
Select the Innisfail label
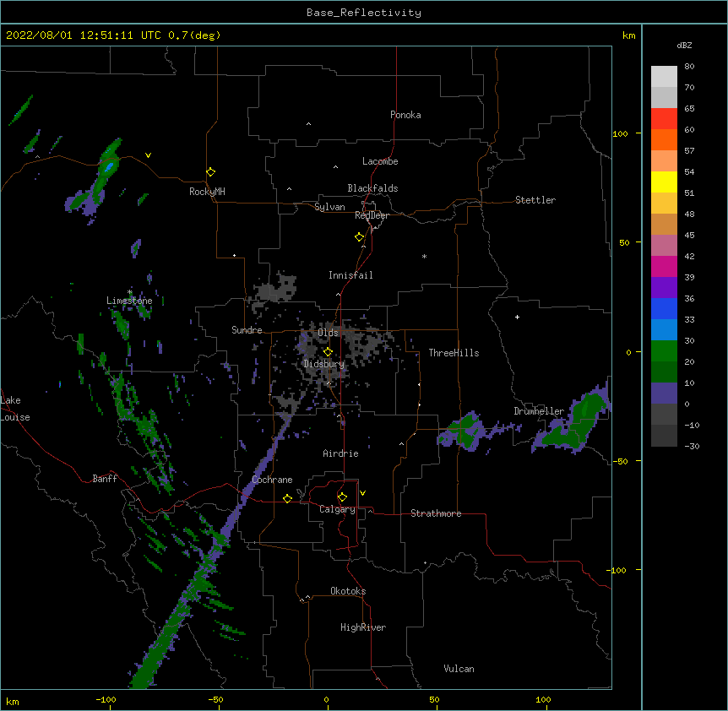[x=350, y=275]
